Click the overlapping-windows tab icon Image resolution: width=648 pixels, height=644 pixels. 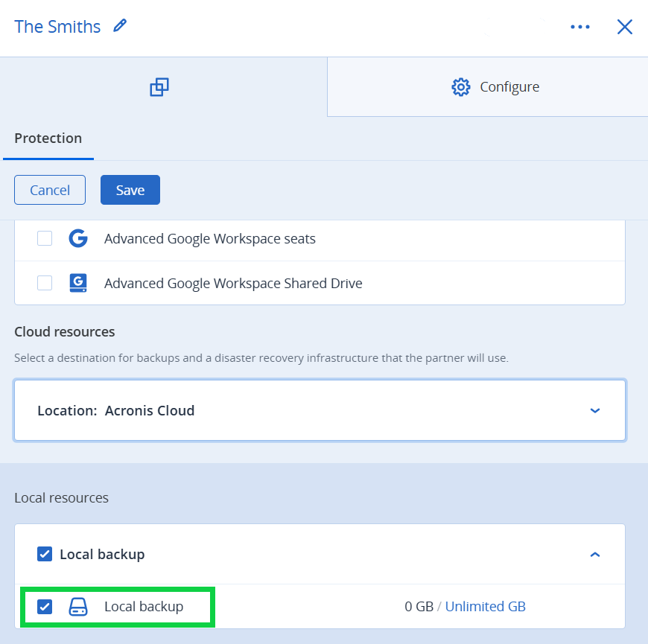pos(159,86)
